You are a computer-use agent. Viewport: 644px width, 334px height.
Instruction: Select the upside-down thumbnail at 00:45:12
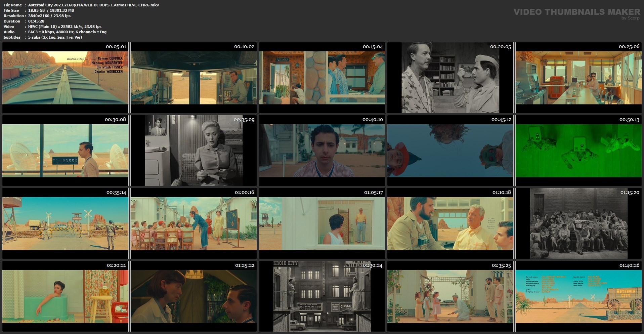[x=450, y=151]
